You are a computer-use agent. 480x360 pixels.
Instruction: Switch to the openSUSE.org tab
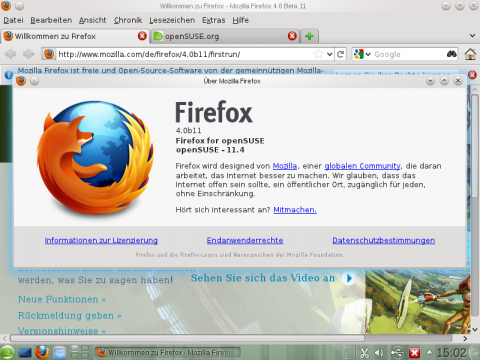click(x=225, y=36)
